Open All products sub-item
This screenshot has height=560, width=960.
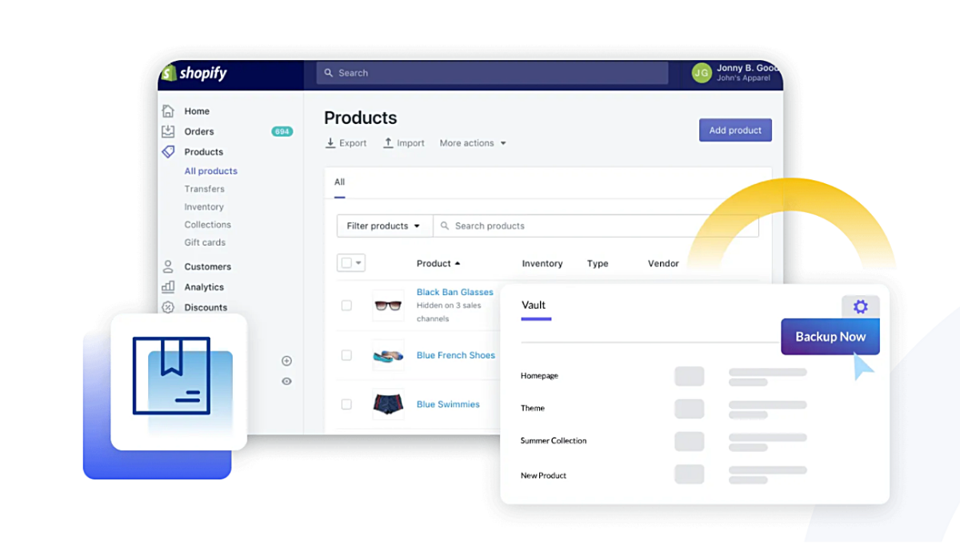(x=211, y=171)
